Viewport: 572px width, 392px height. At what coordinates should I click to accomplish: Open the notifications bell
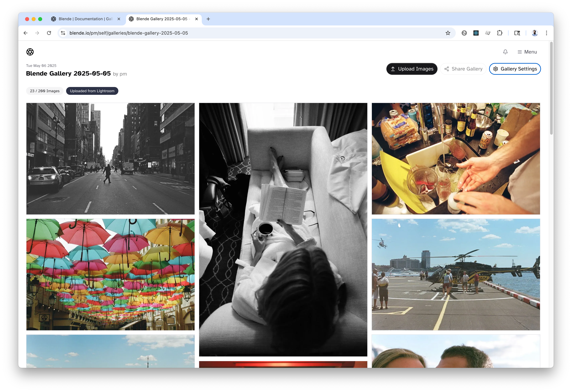[505, 52]
